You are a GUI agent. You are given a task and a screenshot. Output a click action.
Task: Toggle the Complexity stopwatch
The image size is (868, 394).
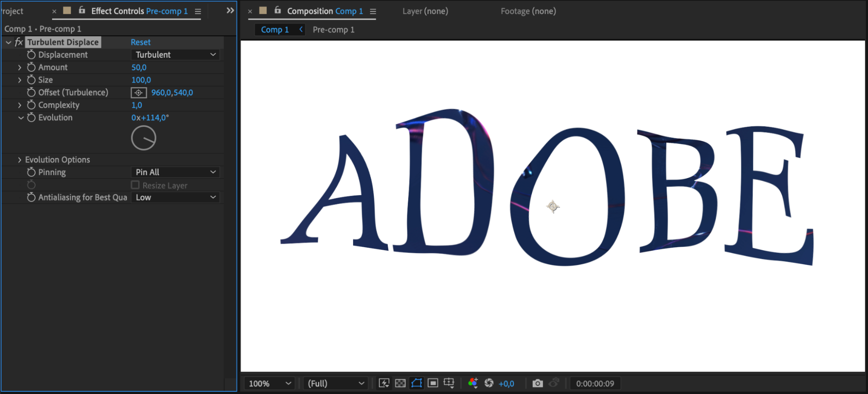(31, 105)
